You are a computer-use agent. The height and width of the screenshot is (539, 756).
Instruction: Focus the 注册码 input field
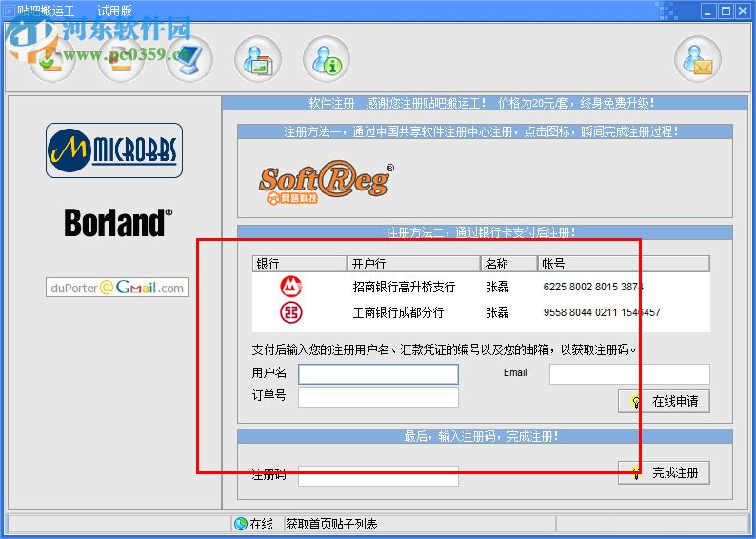pos(379,476)
